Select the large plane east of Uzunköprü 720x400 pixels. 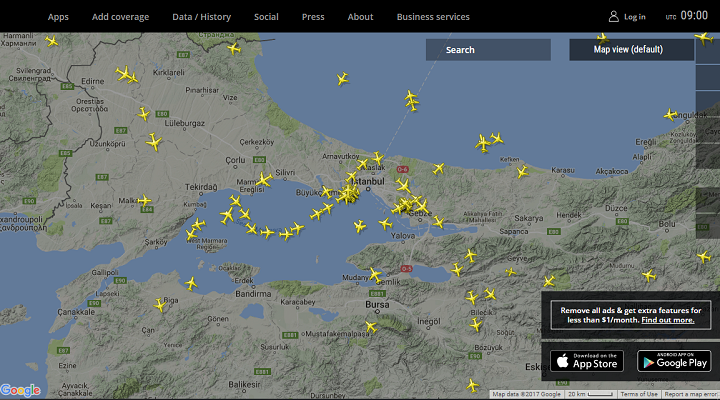154,141
